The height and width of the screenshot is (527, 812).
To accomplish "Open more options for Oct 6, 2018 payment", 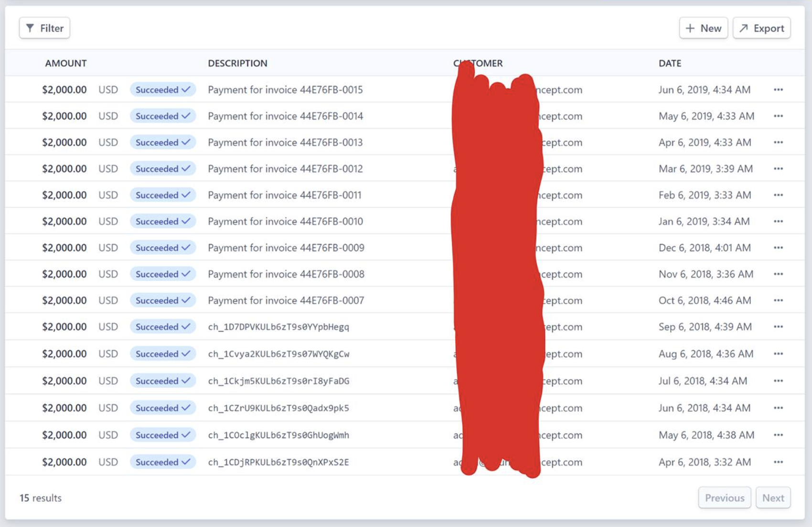I will (x=778, y=300).
